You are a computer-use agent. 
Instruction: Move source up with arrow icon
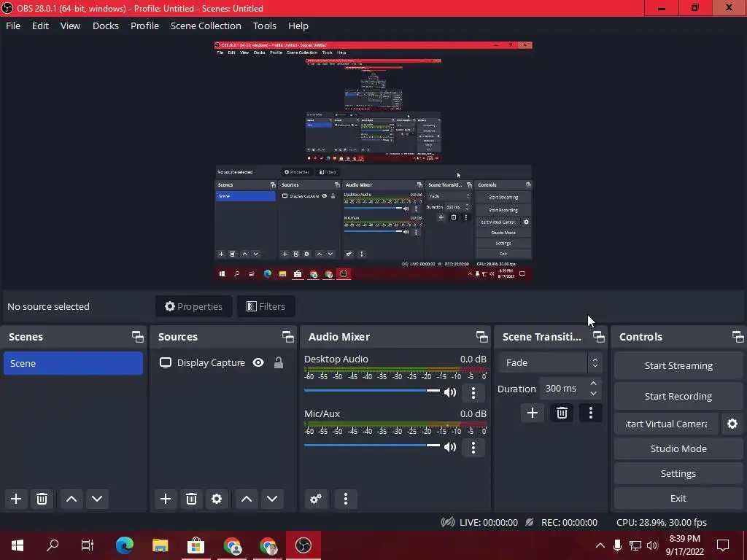point(247,499)
